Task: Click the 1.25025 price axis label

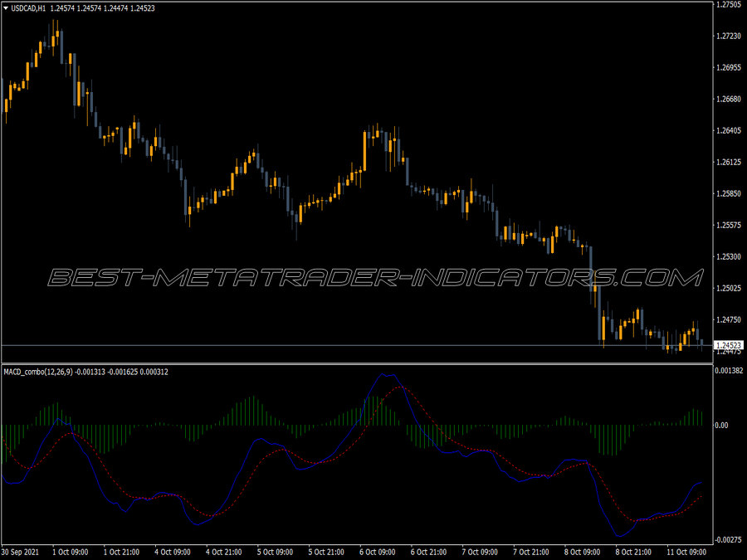Action: [729, 288]
